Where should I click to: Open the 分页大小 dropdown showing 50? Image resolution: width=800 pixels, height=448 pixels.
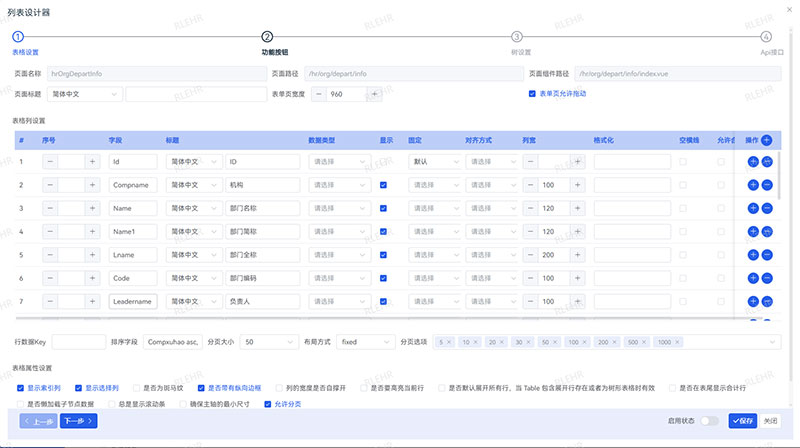tap(269, 342)
